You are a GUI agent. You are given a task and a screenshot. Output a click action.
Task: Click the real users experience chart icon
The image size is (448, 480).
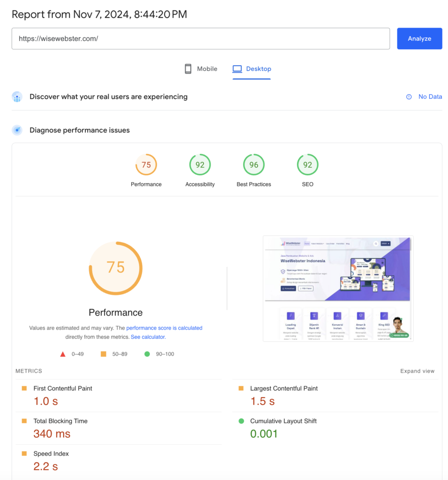coord(17,97)
